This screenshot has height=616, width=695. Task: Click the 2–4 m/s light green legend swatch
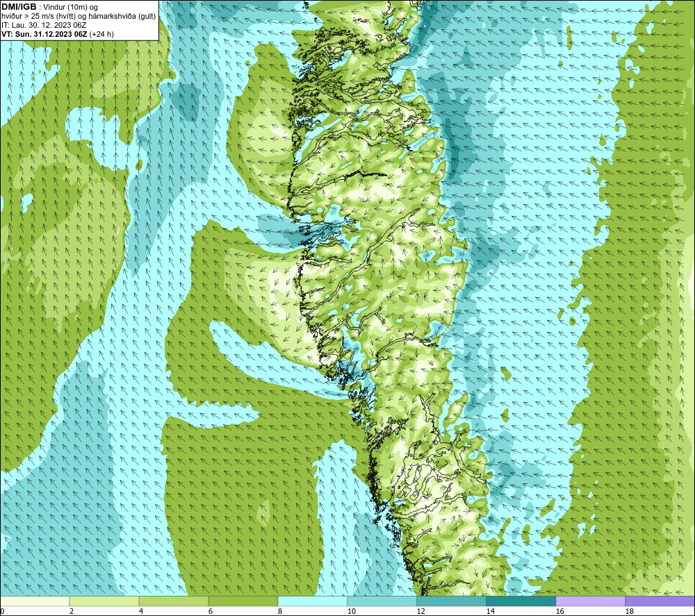click(104, 601)
